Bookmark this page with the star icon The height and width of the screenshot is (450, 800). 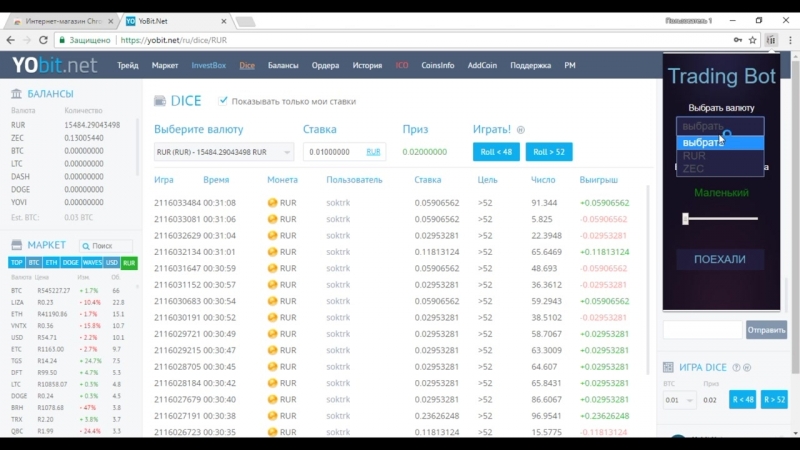[753, 40]
